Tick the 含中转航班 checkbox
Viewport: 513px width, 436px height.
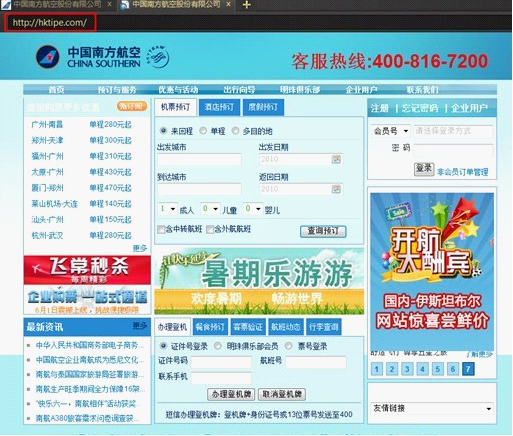(x=161, y=230)
